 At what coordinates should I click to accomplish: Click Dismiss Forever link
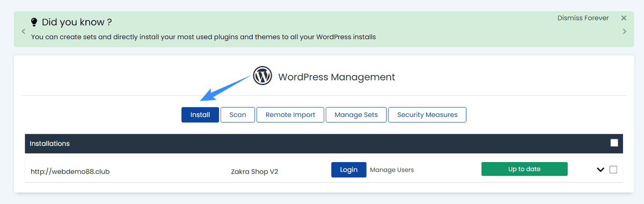[x=583, y=18]
